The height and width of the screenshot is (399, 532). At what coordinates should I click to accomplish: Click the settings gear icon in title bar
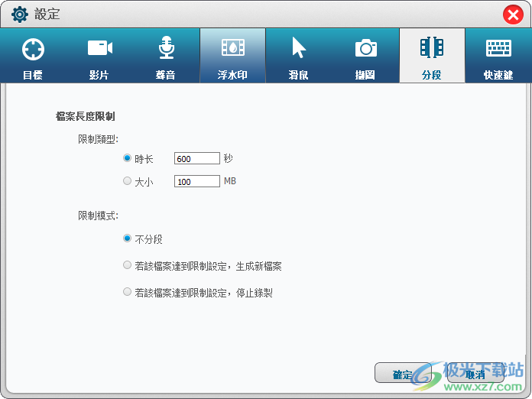click(20, 15)
